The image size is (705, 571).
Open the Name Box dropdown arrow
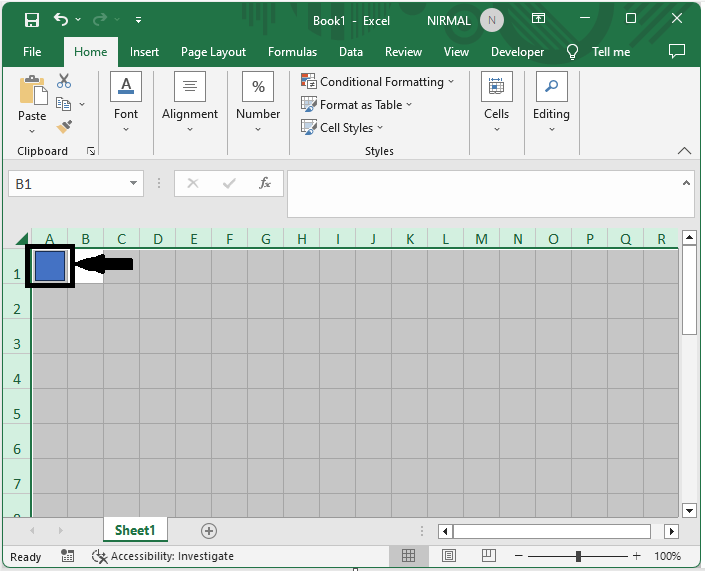pyautogui.click(x=134, y=183)
